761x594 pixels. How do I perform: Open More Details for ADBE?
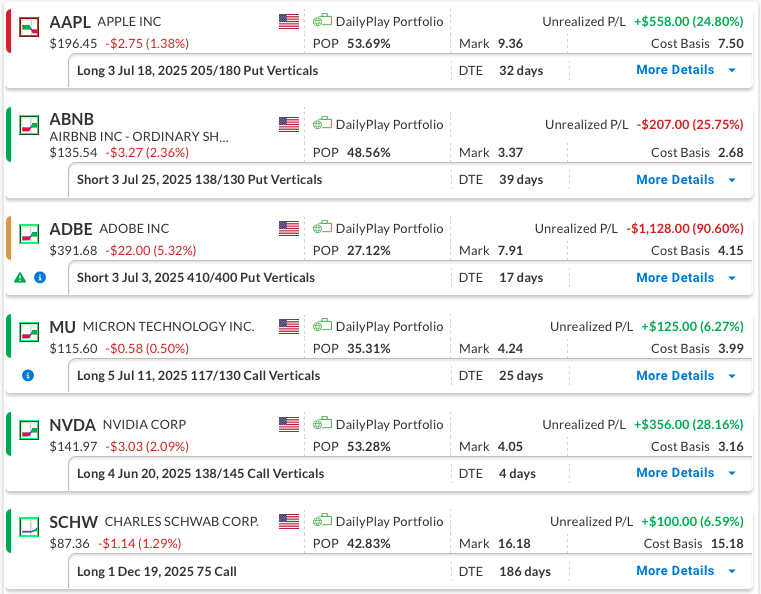(675, 278)
